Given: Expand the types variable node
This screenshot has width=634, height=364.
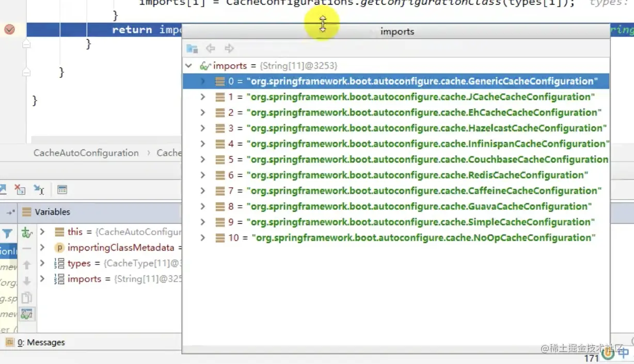Looking at the screenshot, I should pos(43,263).
